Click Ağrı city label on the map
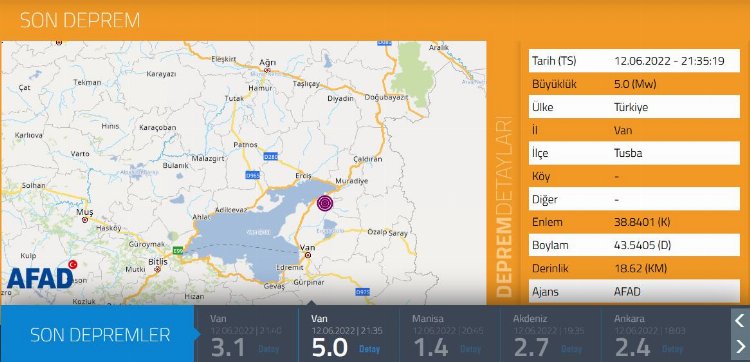750x362 pixels. (x=267, y=64)
